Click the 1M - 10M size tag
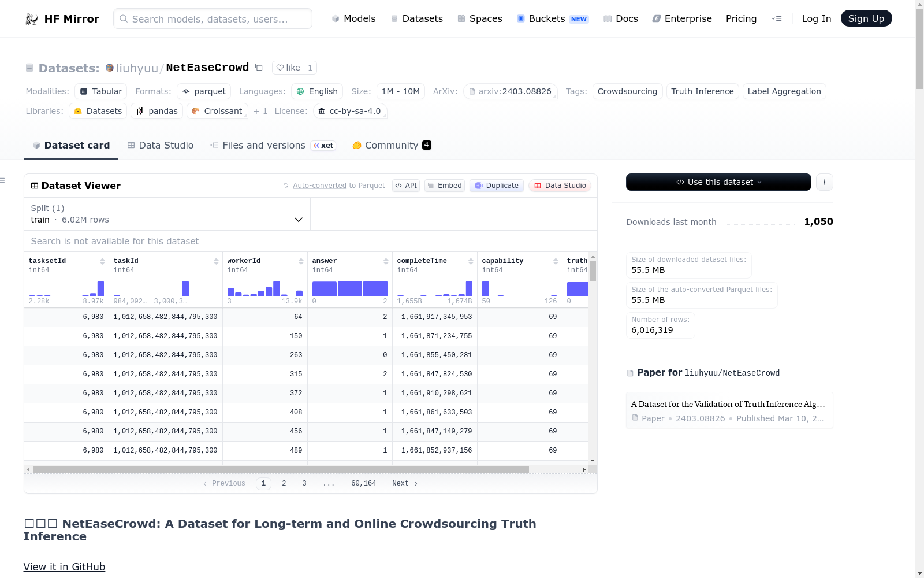 pos(401,91)
